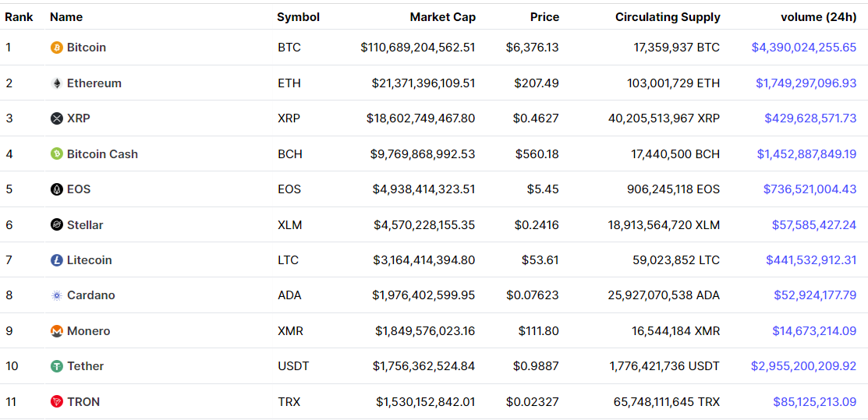Click the Bitcoin coin logo icon

pos(56,48)
